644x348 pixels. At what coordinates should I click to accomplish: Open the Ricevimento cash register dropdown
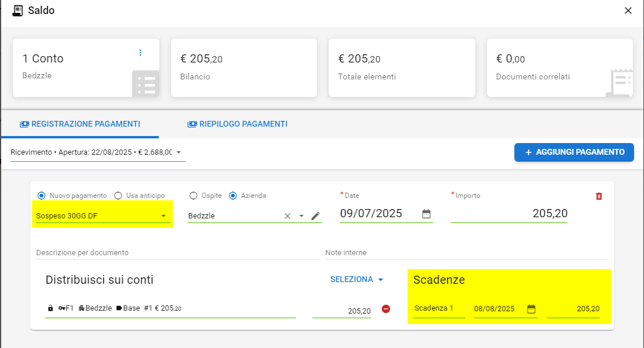[x=97, y=152]
